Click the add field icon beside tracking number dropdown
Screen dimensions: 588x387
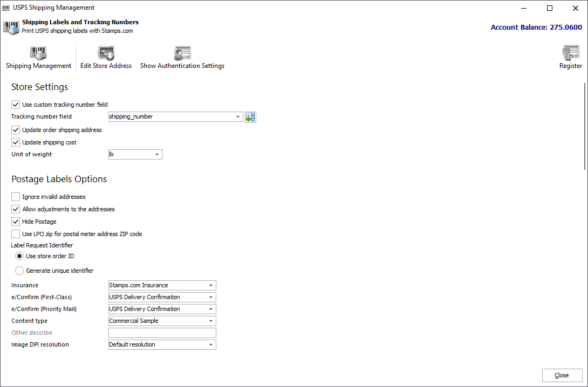coord(250,116)
